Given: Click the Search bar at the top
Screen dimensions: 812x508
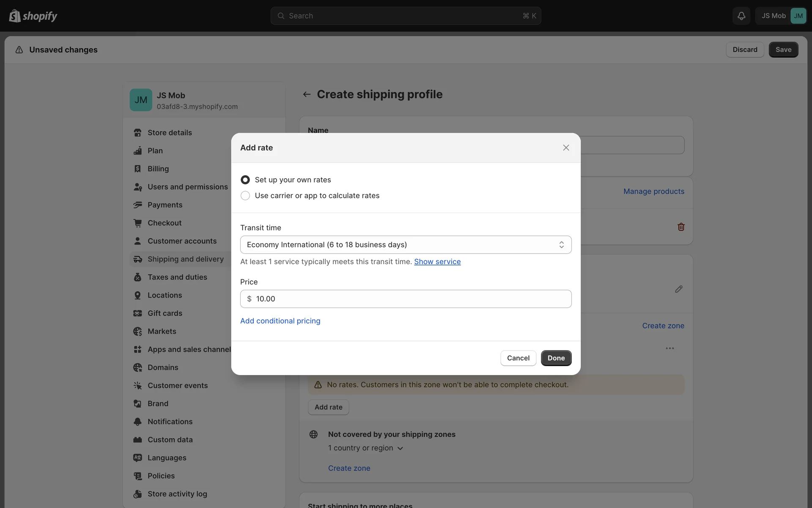Looking at the screenshot, I should (x=406, y=16).
